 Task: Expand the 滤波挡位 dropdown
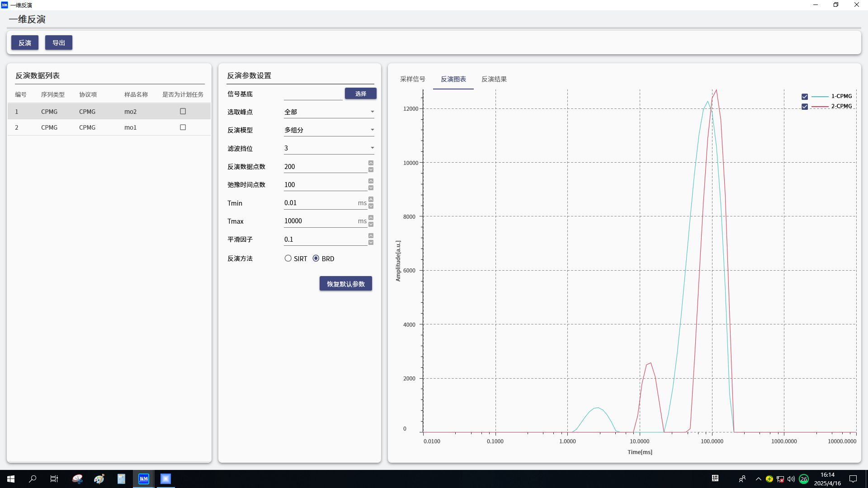(x=329, y=148)
